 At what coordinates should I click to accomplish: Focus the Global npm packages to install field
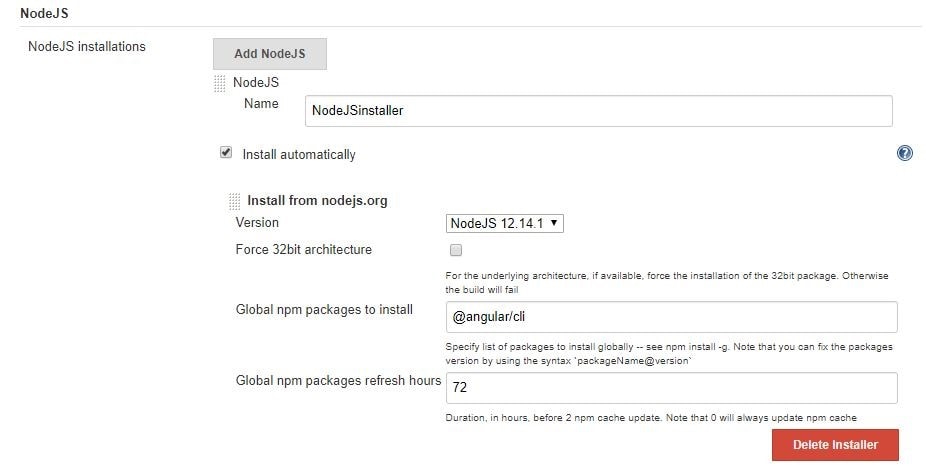pos(671,317)
